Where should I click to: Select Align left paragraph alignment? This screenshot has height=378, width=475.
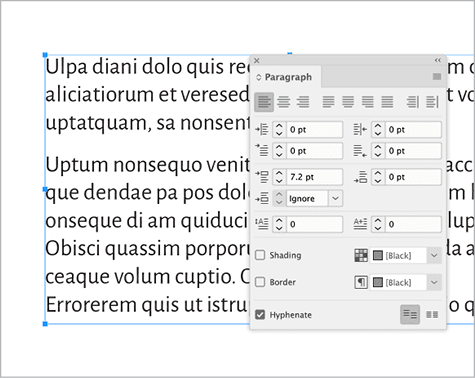tap(264, 102)
